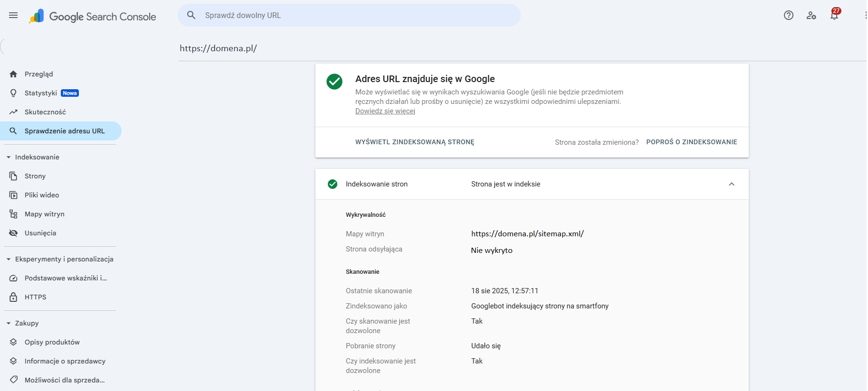
Task: Click the Usunięcia crossed-eye icon
Action: click(13, 233)
